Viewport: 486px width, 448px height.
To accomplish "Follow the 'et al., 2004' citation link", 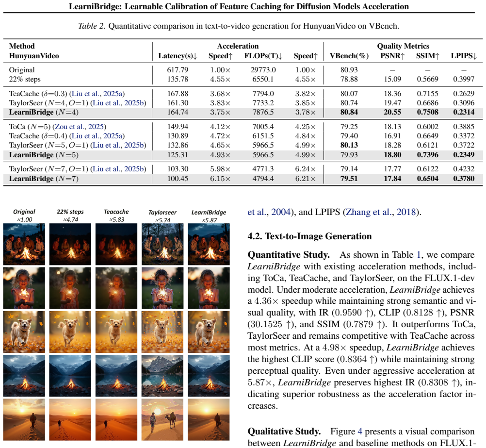I will 269,212.
